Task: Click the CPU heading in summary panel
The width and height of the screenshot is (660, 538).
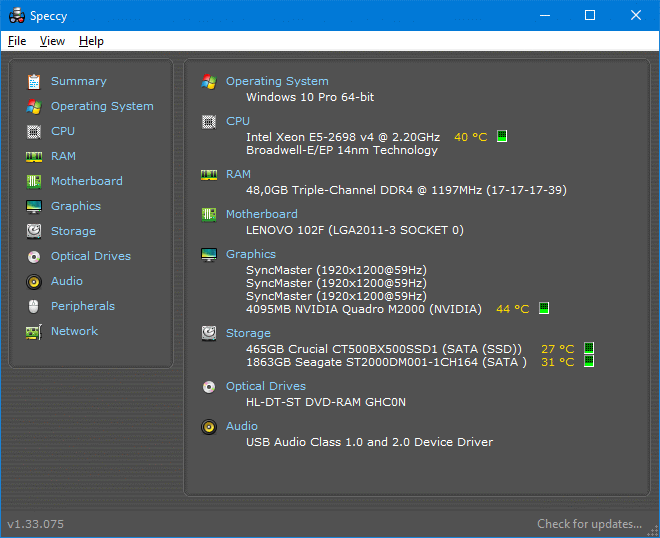Action: (x=238, y=121)
